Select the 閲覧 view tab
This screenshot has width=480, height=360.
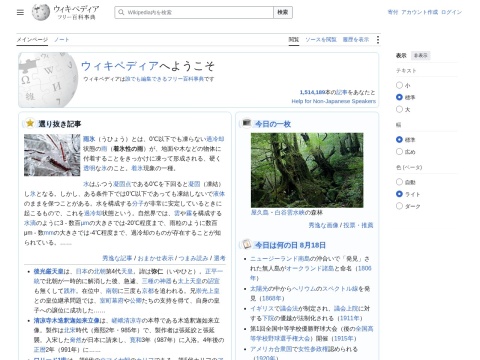click(x=294, y=39)
